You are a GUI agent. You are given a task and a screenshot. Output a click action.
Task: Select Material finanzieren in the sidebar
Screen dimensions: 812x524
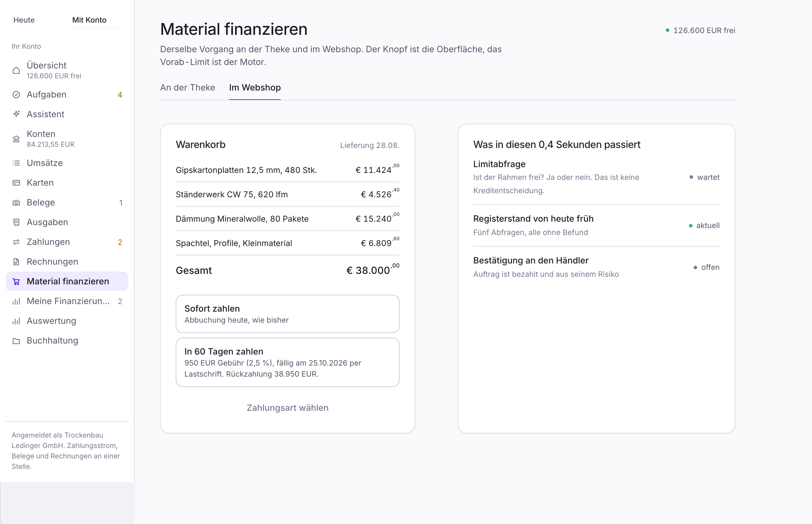click(67, 281)
